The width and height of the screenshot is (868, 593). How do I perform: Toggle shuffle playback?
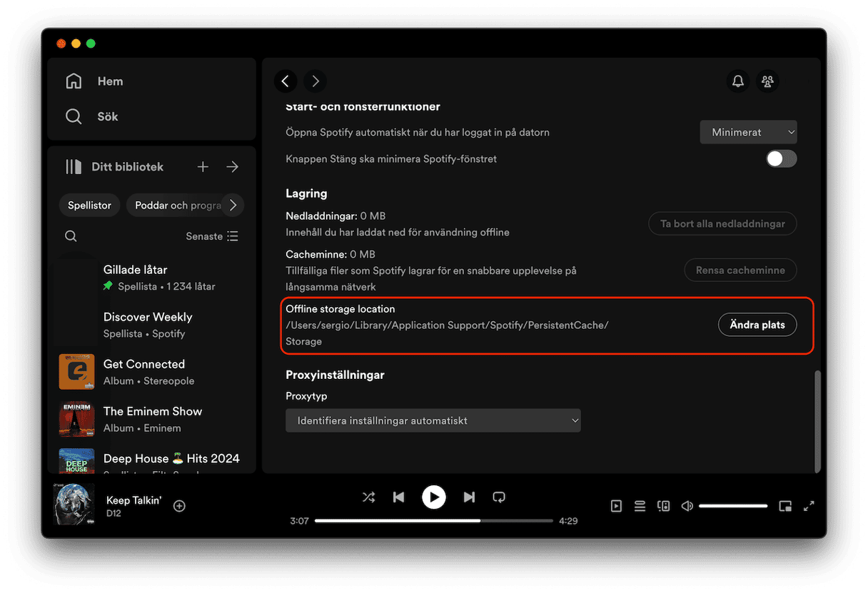(x=368, y=497)
